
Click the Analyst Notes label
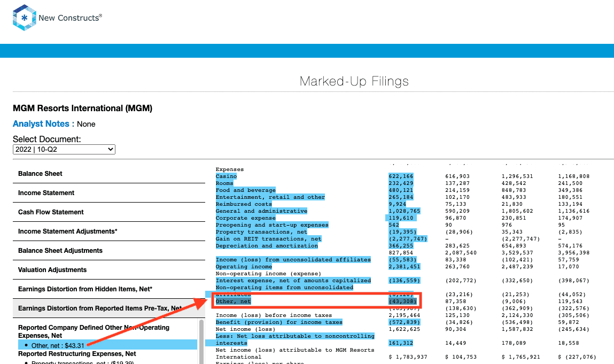click(x=43, y=124)
